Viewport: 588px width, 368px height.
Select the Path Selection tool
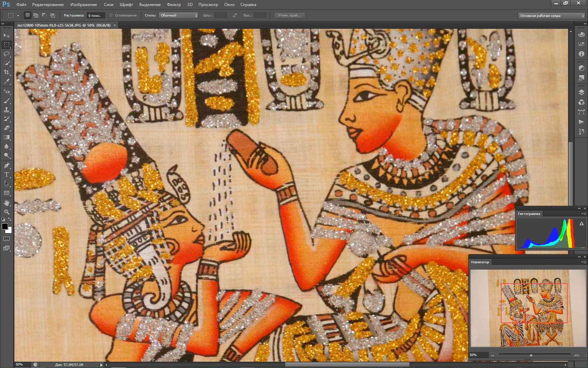tap(7, 184)
